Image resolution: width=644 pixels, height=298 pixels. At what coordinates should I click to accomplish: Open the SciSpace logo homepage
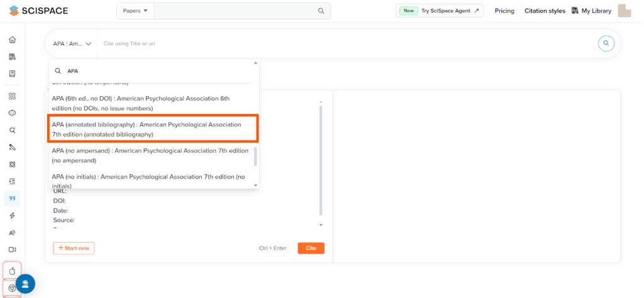point(38,11)
